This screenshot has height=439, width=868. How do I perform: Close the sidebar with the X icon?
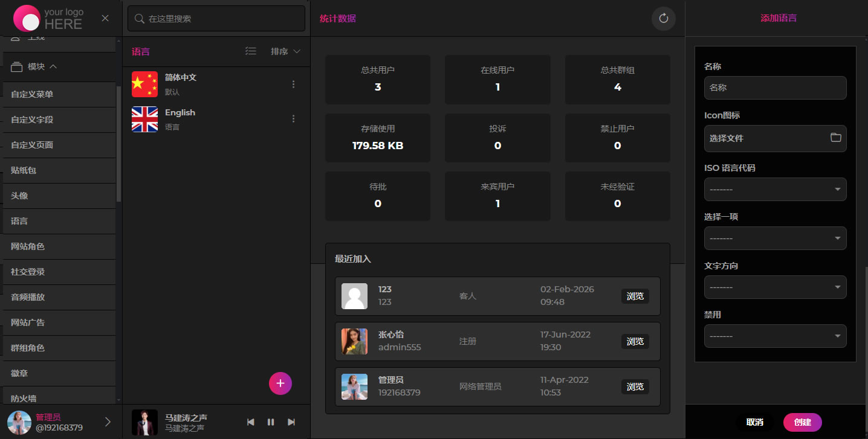pyautogui.click(x=105, y=18)
